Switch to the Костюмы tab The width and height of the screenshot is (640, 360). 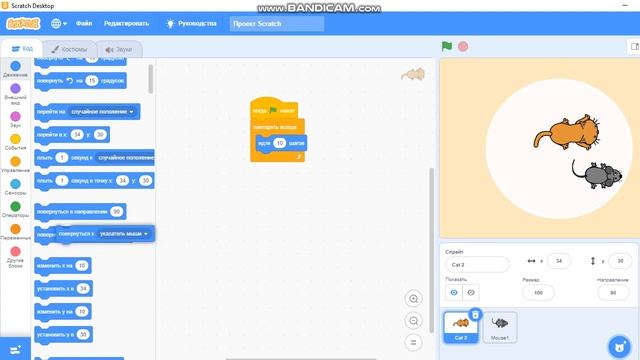tap(69, 49)
